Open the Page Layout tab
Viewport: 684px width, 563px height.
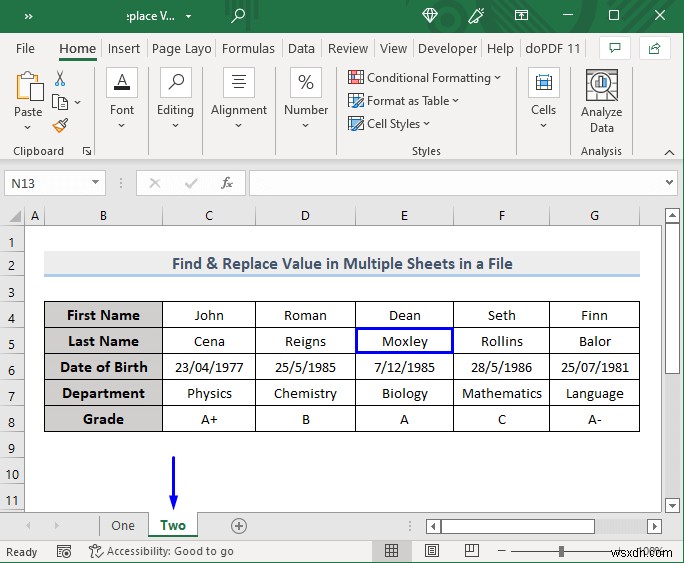[181, 48]
